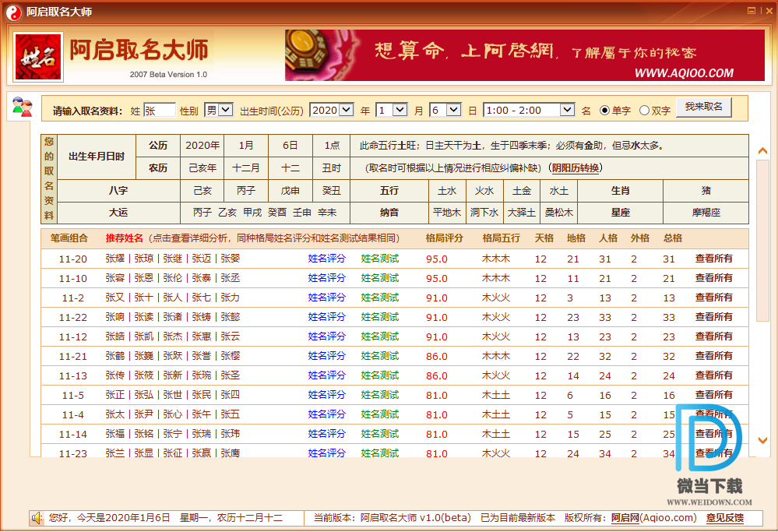Select the name 张凯 in the list

(144, 336)
